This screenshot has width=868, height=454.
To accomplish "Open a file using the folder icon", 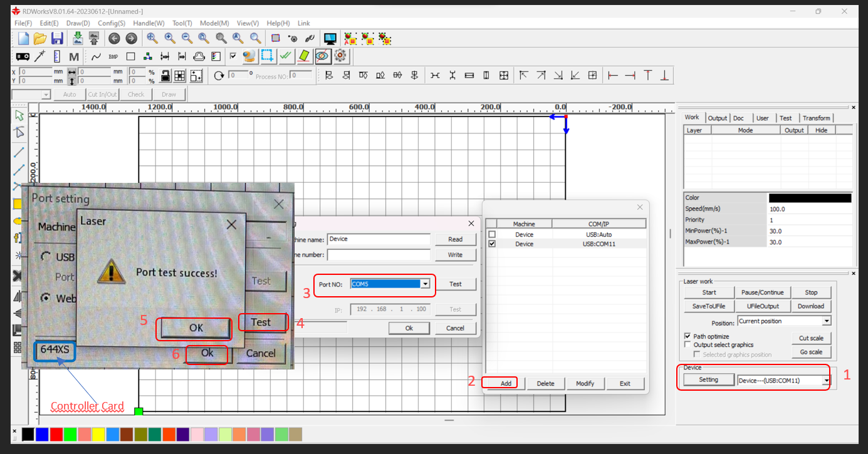I will [40, 38].
